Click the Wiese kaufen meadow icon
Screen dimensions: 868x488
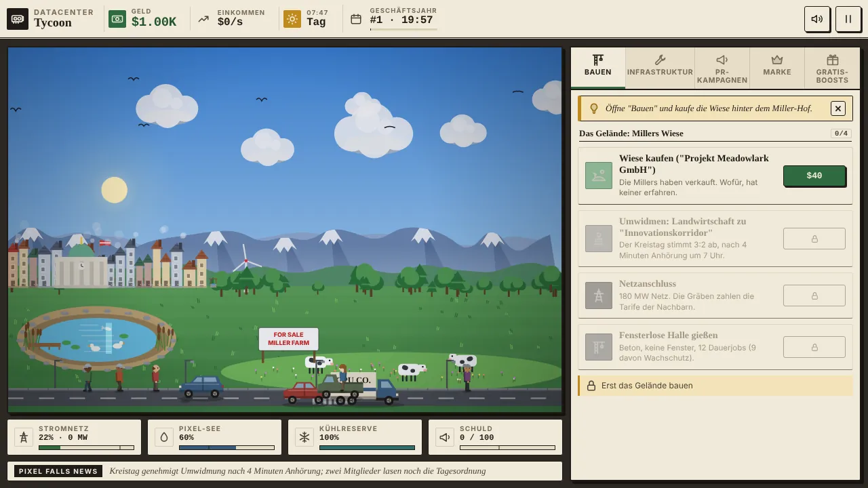coord(599,176)
